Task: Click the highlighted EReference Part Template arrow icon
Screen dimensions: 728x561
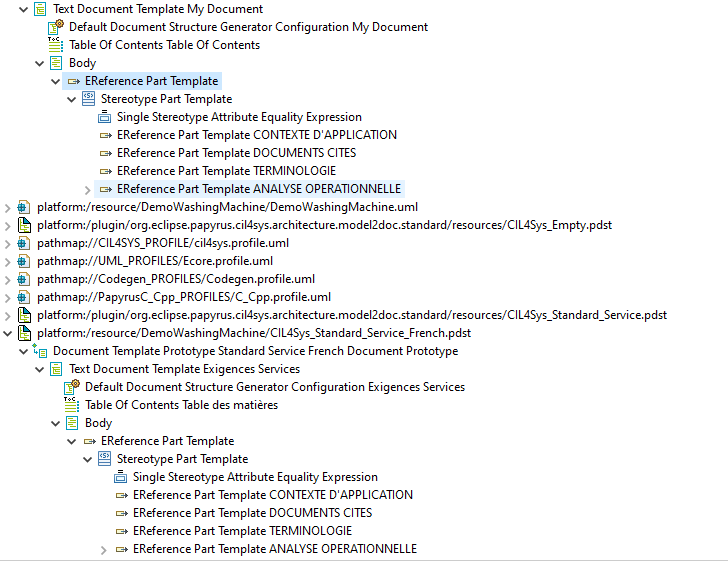Action: pyautogui.click(x=73, y=81)
